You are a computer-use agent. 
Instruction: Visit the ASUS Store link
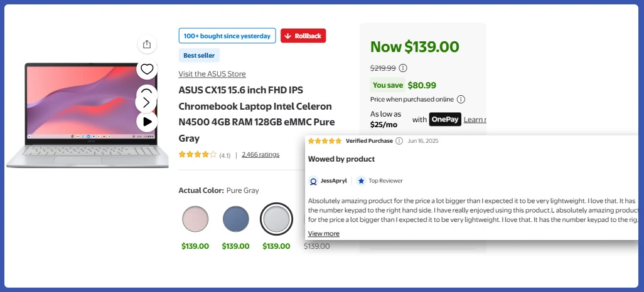point(212,74)
